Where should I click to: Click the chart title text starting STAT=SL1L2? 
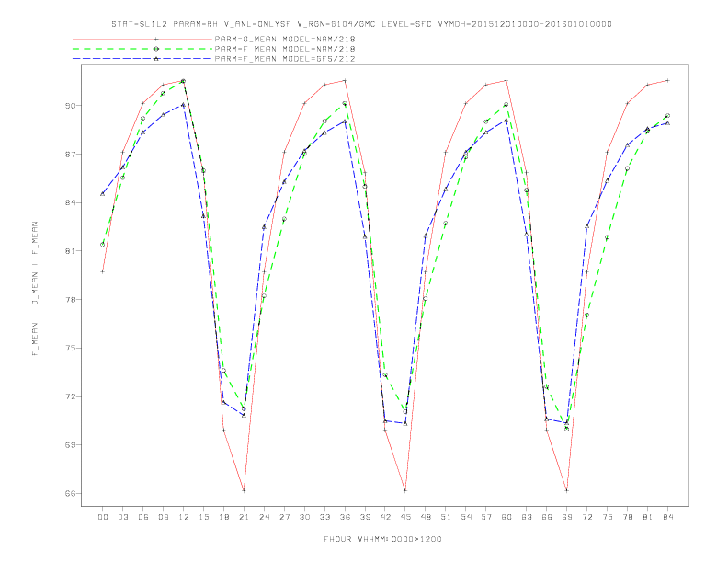coord(361,24)
